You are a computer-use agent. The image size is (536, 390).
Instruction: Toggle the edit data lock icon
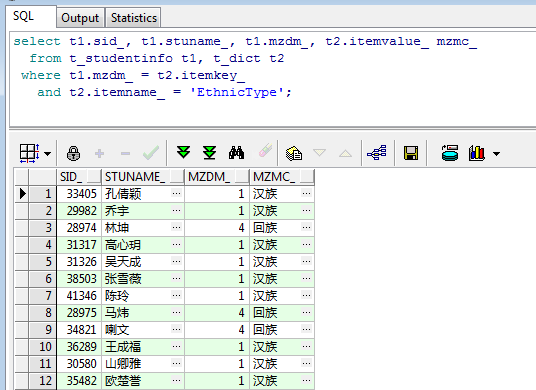[x=73, y=153]
